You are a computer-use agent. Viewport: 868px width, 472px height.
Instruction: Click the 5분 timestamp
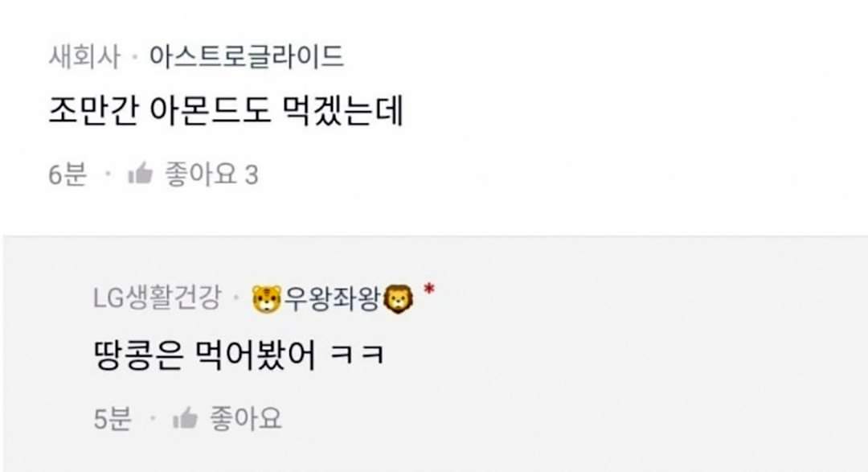tap(113, 418)
